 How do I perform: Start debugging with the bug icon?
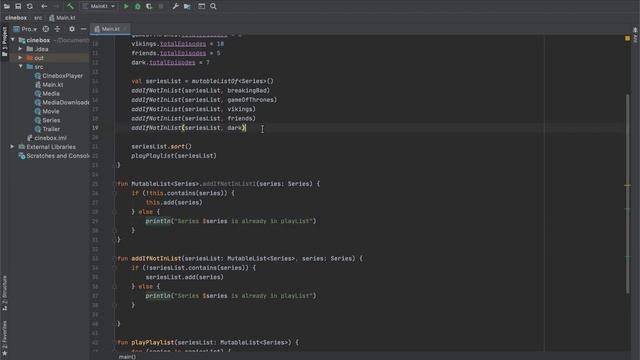(138, 6)
